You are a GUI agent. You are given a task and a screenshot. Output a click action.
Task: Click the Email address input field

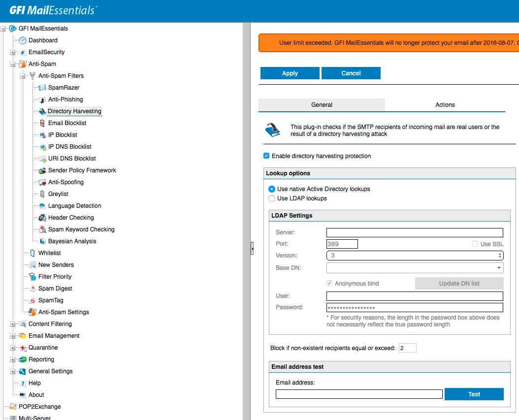coord(359,394)
